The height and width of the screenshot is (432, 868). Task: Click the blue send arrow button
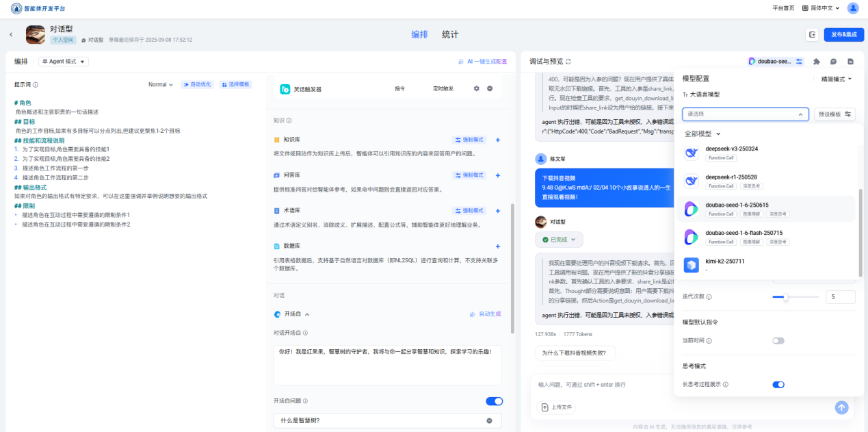tap(841, 407)
